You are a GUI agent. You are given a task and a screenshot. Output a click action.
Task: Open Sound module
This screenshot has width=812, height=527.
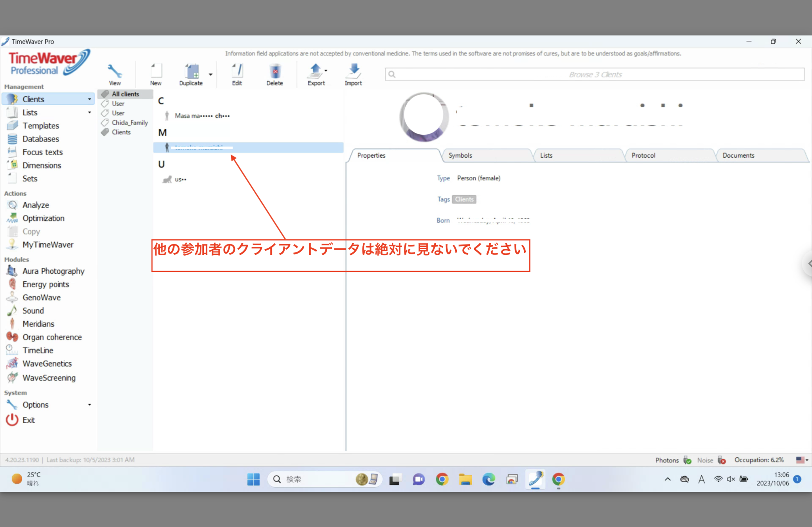click(x=33, y=311)
